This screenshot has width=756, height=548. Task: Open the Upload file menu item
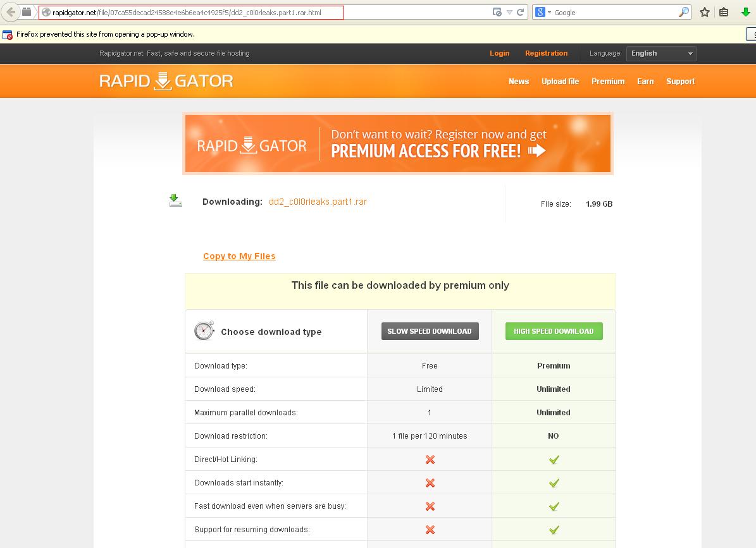[561, 82]
